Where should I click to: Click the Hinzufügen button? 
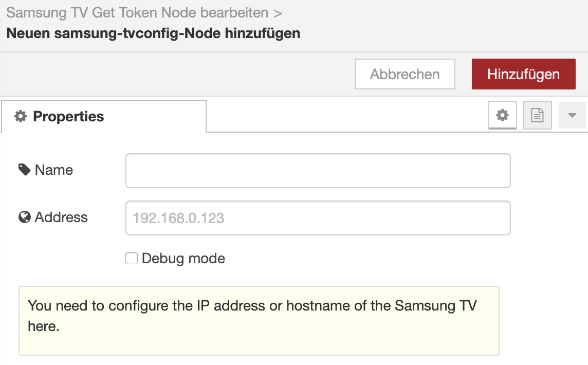(523, 74)
